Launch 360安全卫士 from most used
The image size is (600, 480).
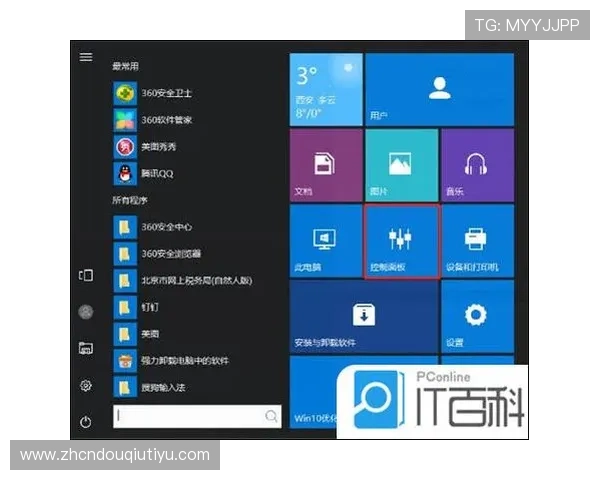(x=153, y=93)
